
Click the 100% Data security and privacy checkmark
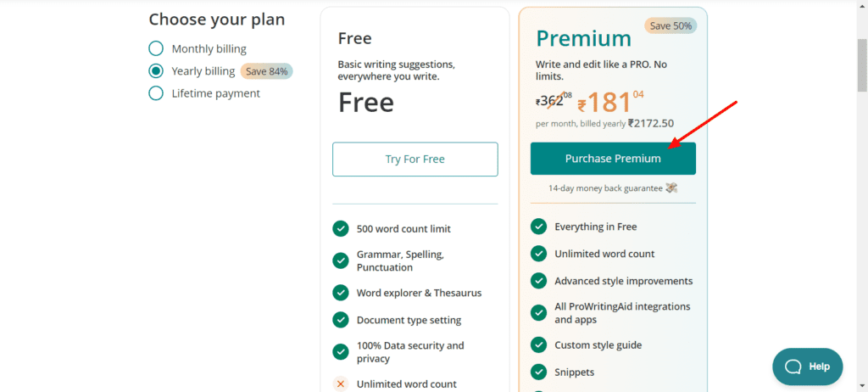point(341,351)
